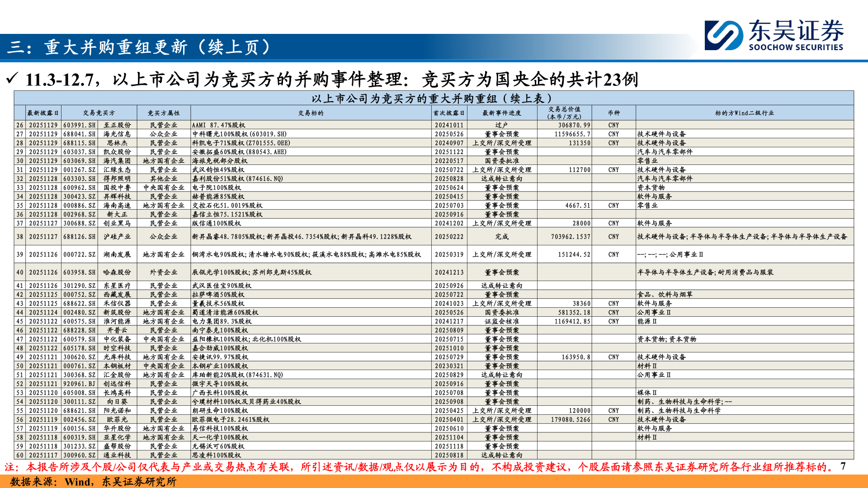Click the target 天一化学100%股权
This screenshot has width=868, height=488.
pos(220,437)
